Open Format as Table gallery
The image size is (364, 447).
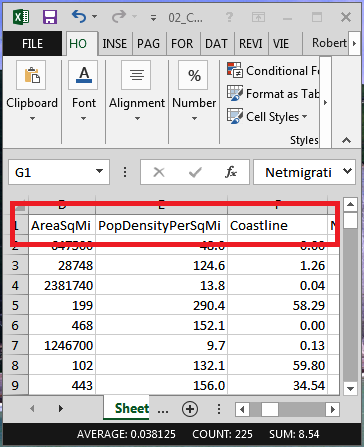click(273, 94)
